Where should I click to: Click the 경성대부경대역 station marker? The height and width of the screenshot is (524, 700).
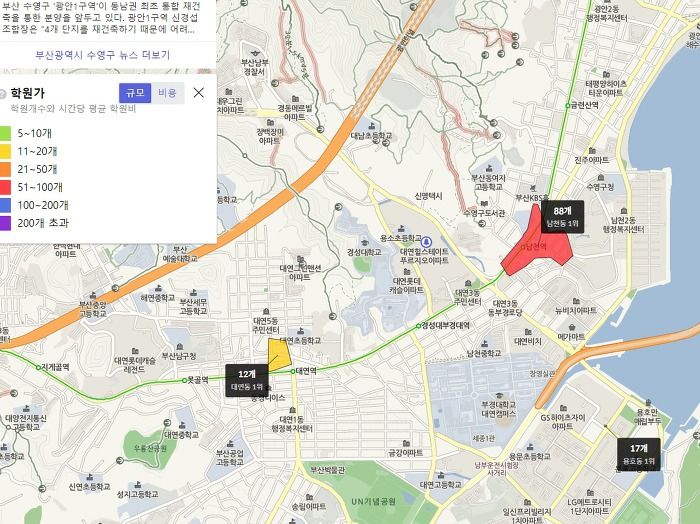pos(418,326)
